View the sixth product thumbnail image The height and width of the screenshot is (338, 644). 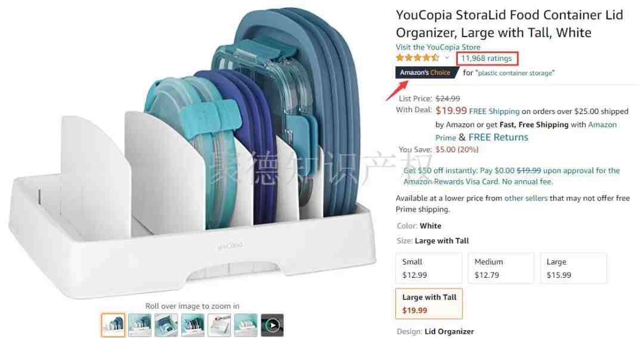click(x=246, y=325)
